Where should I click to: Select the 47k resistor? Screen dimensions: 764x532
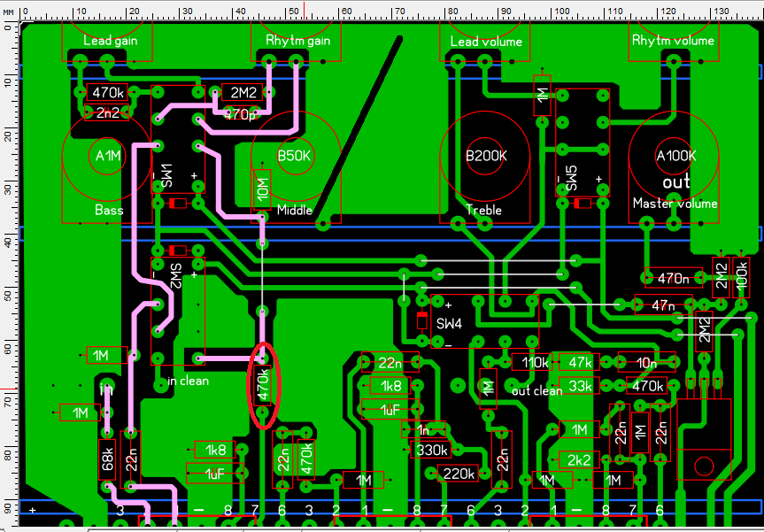[579, 362]
